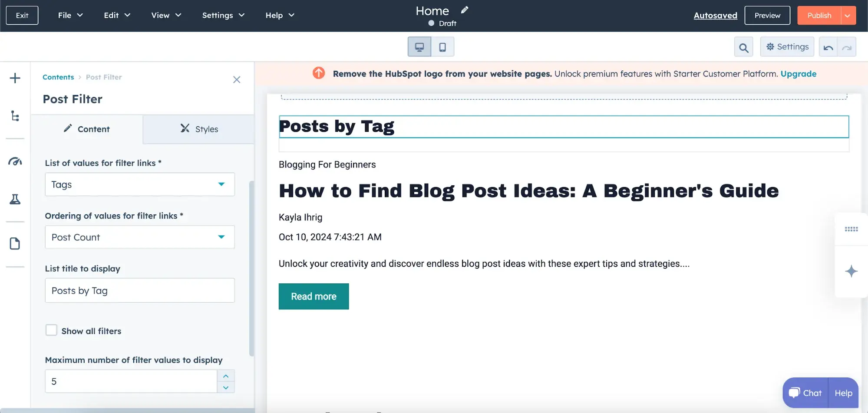
Task: Click the Preview button
Action: [x=767, y=16]
